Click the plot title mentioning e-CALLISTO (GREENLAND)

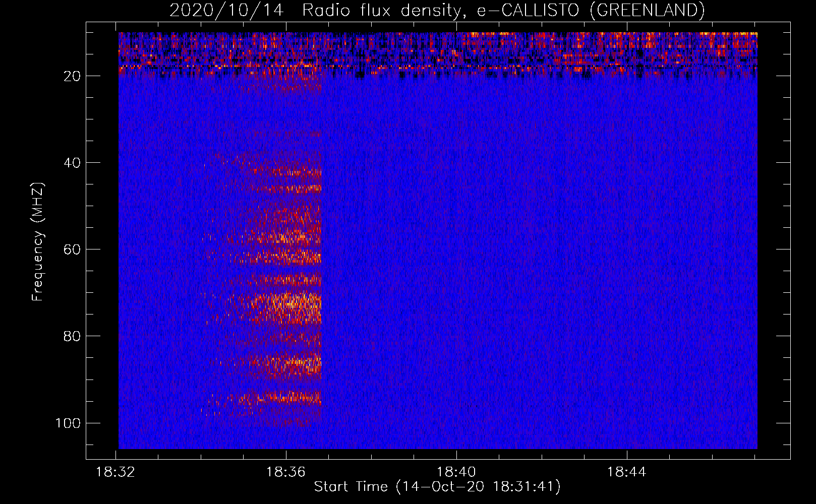[x=437, y=10]
